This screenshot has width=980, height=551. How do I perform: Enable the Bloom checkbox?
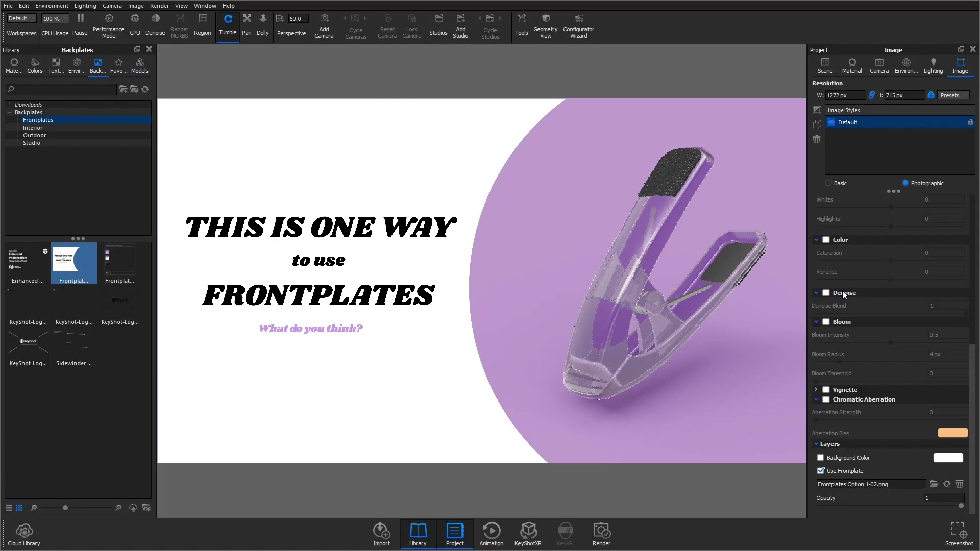[826, 322]
